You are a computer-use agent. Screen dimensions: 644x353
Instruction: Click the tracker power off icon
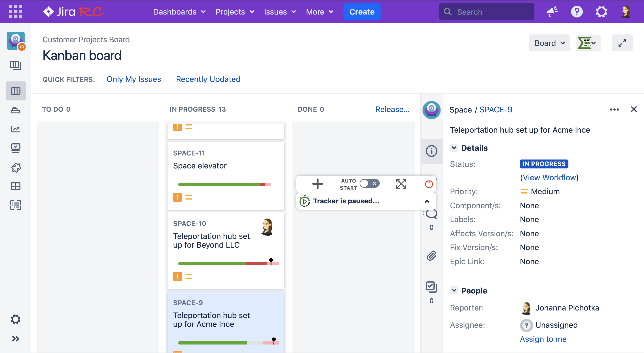(429, 184)
